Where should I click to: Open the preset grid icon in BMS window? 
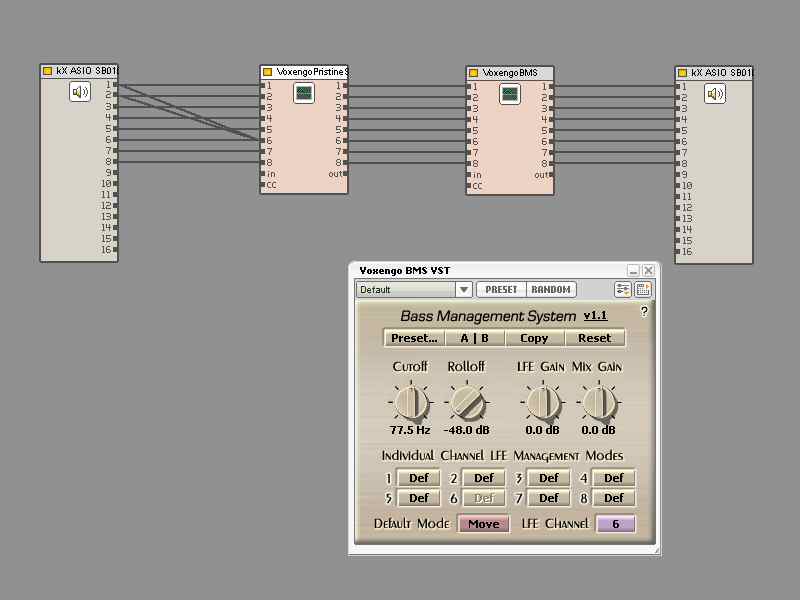[x=643, y=289]
